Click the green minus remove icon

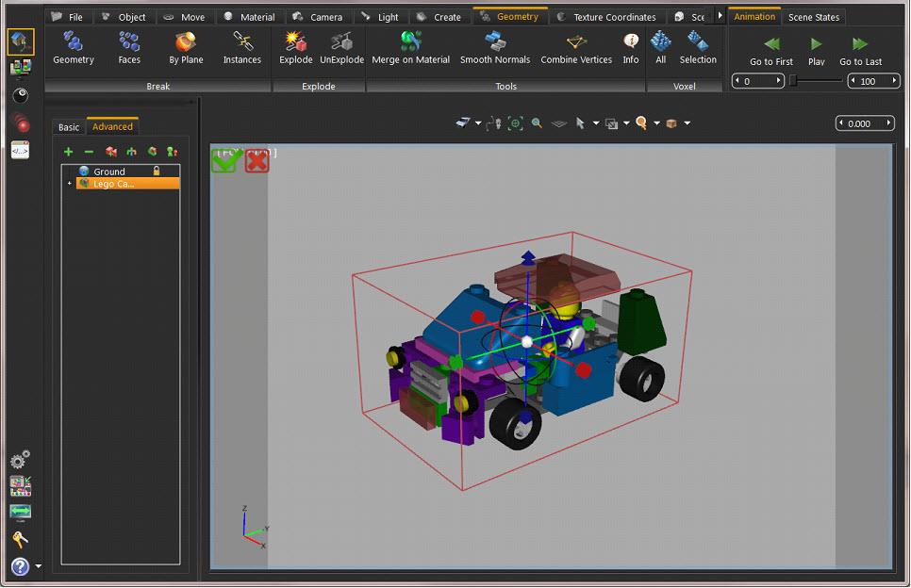(x=89, y=152)
